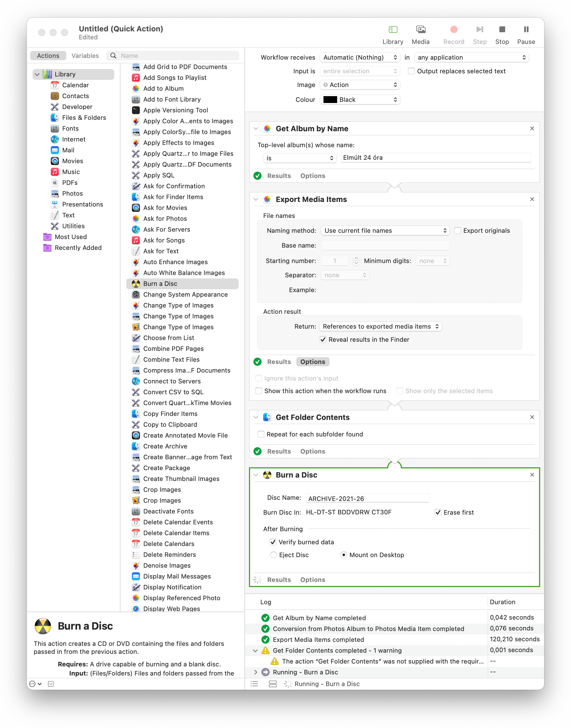Select the Mount on Desktop radio button

pyautogui.click(x=344, y=555)
